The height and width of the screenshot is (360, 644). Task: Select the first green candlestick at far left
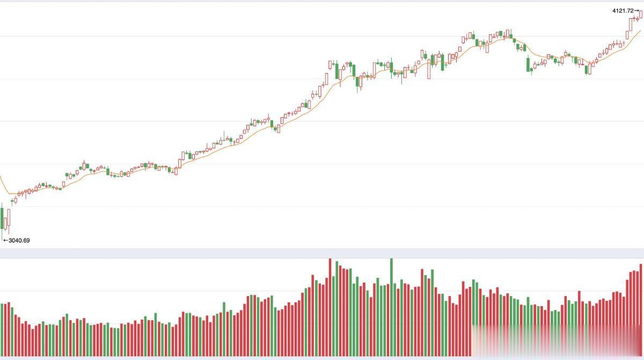coord(2,220)
